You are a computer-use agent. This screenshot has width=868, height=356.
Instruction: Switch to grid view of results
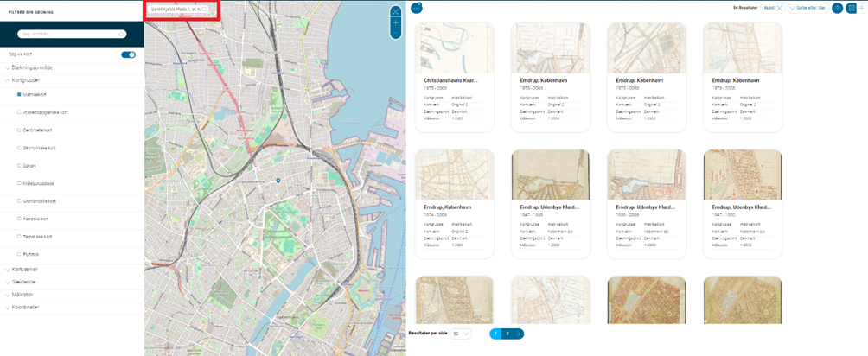click(851, 8)
